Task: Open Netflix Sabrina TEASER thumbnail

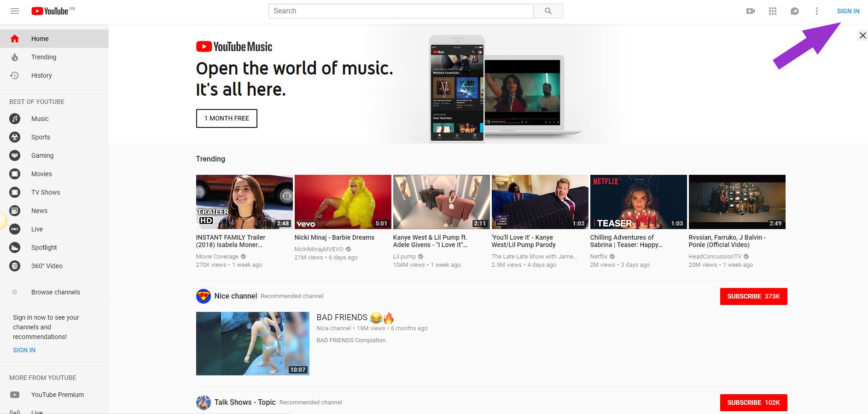Action: point(639,202)
